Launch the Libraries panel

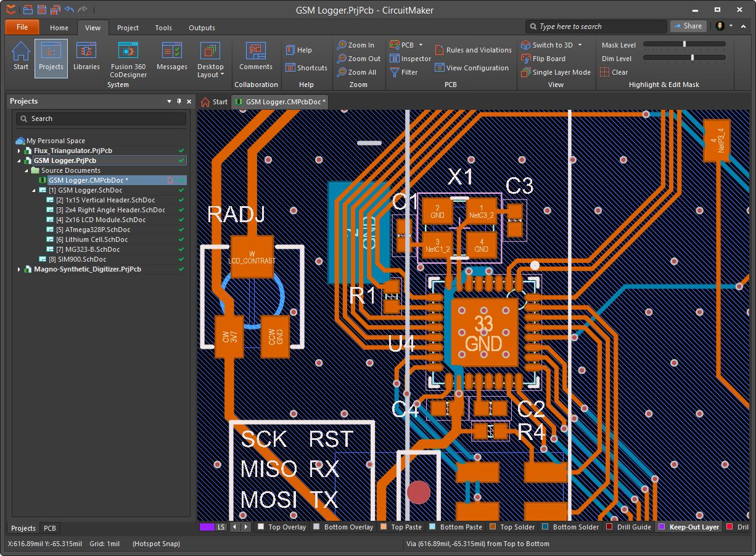pos(86,56)
